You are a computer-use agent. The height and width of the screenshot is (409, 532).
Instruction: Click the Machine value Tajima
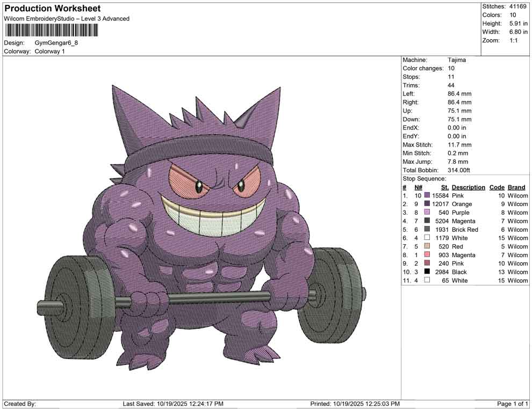(457, 60)
